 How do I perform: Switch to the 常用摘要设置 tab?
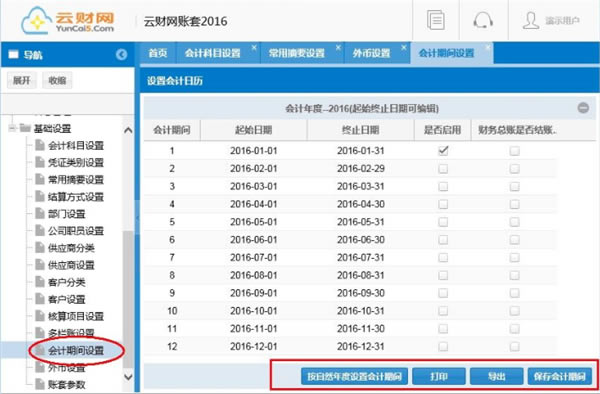(x=297, y=53)
